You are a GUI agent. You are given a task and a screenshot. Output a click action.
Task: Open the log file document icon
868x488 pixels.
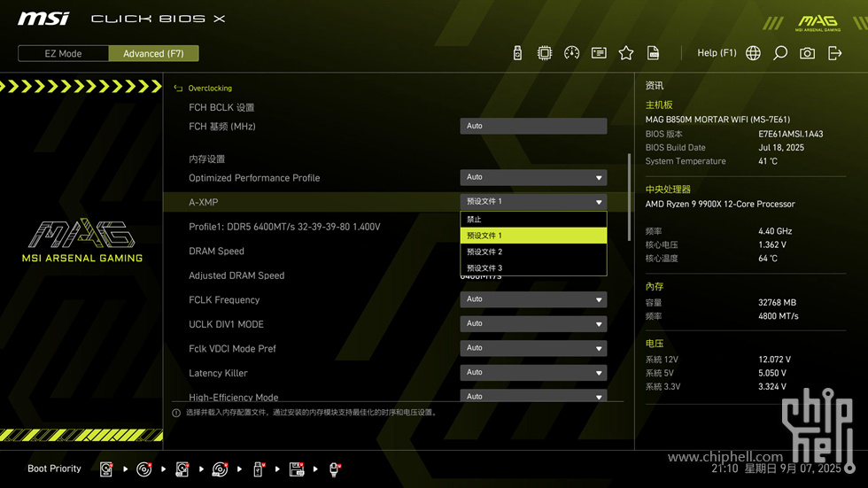click(653, 53)
